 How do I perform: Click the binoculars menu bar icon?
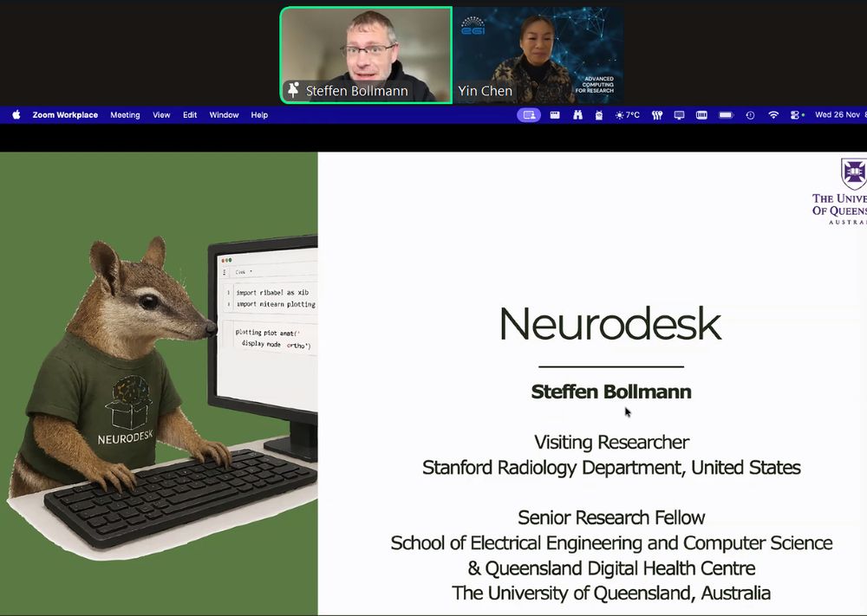point(577,115)
